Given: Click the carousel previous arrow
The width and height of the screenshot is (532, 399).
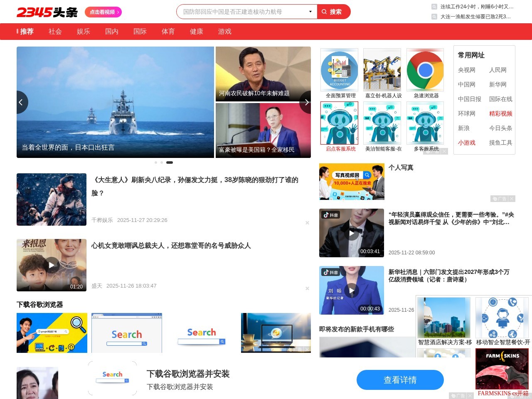Looking at the screenshot, I should 22,102.
